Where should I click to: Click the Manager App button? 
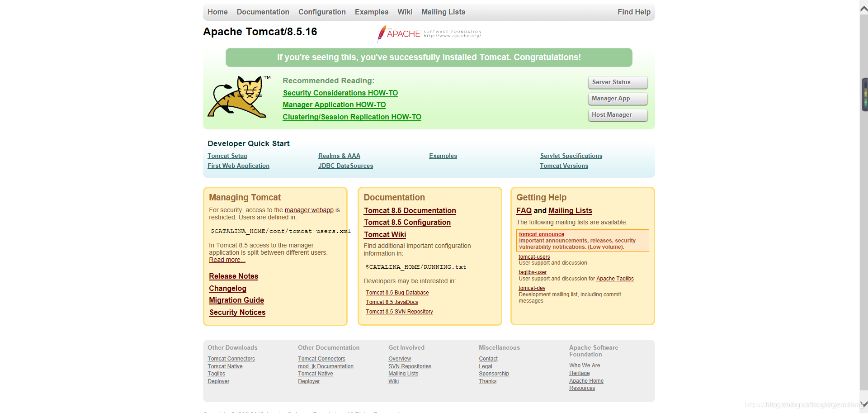[618, 99]
